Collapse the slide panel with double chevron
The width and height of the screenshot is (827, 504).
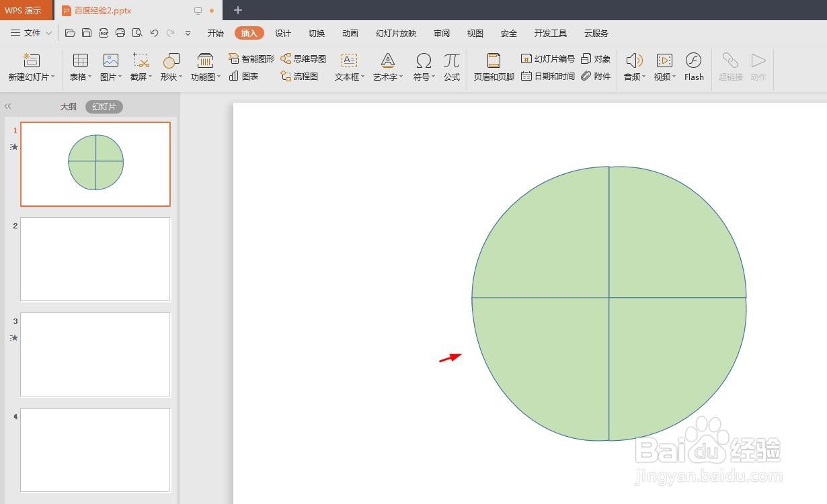tap(8, 106)
